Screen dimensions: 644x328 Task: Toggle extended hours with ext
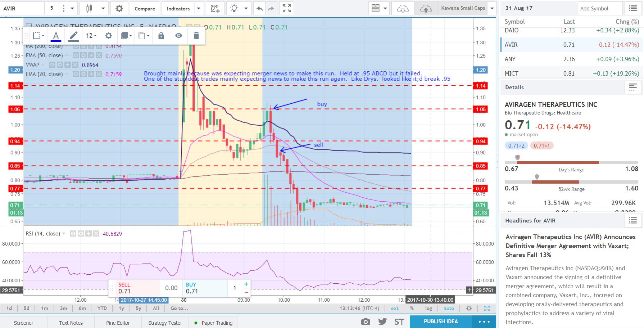click(395, 308)
